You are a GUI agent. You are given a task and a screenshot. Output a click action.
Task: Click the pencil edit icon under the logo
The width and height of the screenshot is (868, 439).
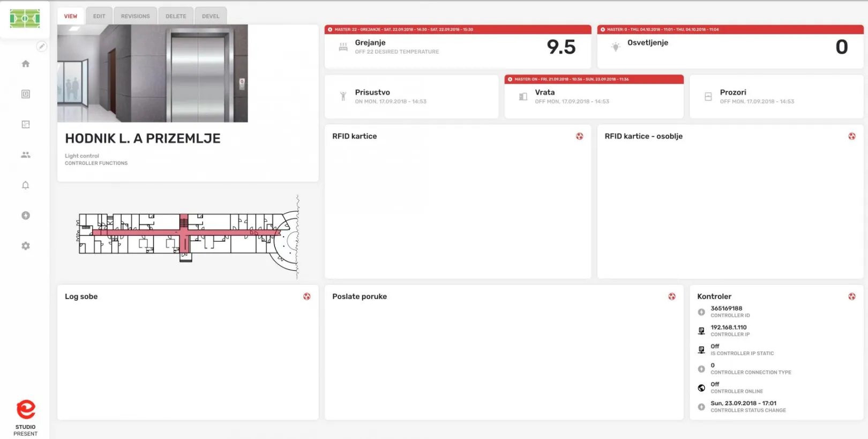(41, 47)
